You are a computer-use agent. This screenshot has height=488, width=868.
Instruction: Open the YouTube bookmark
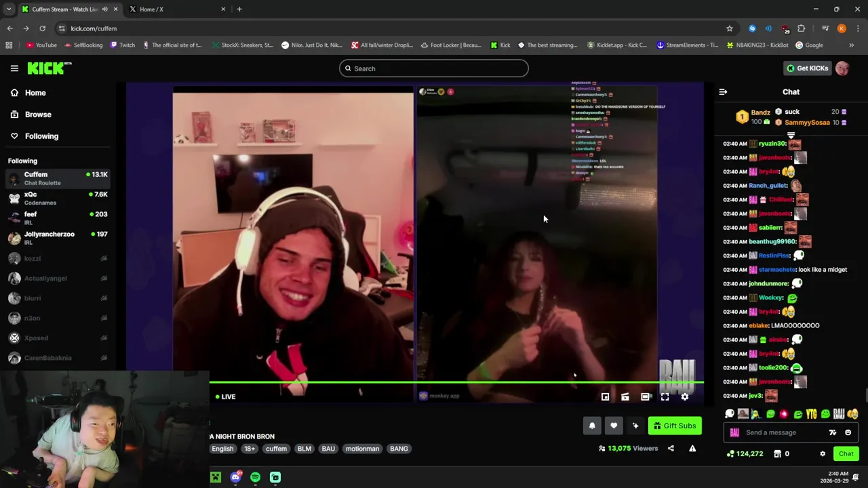41,45
